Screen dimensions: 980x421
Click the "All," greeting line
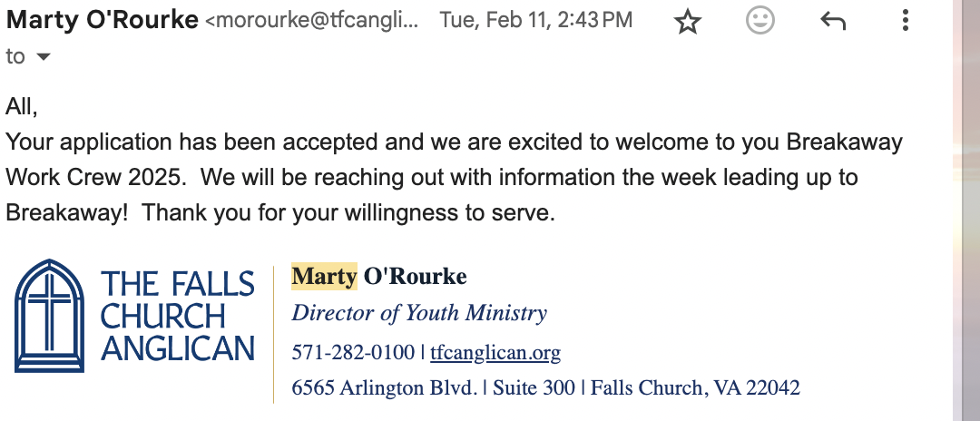(22, 107)
